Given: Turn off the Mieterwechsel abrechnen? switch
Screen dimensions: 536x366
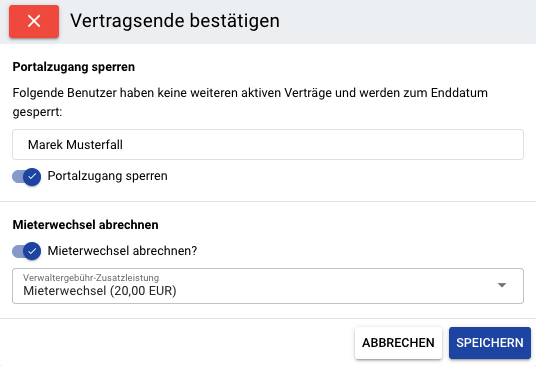Looking at the screenshot, I should click(x=26, y=251).
